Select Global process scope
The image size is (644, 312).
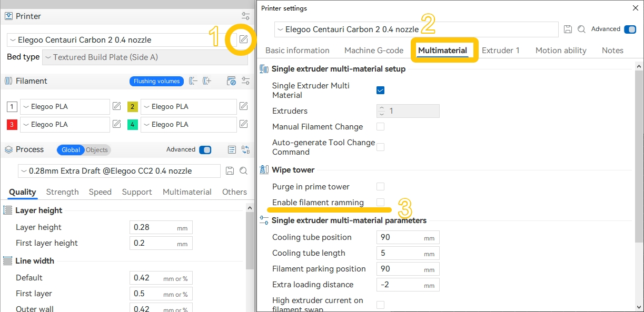click(71, 150)
